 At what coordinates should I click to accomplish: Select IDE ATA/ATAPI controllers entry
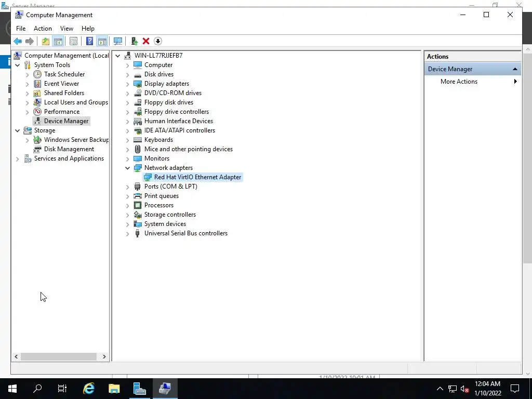179,130
